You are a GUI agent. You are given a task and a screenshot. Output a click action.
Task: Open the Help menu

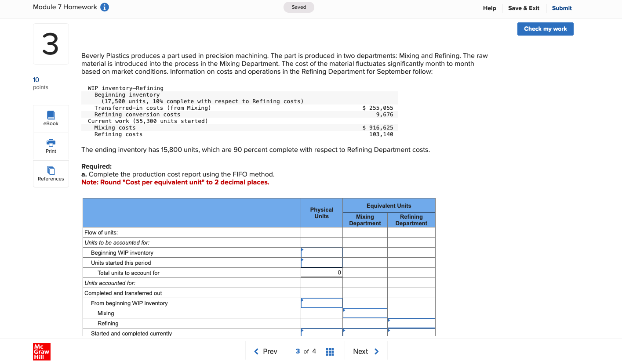tap(489, 8)
